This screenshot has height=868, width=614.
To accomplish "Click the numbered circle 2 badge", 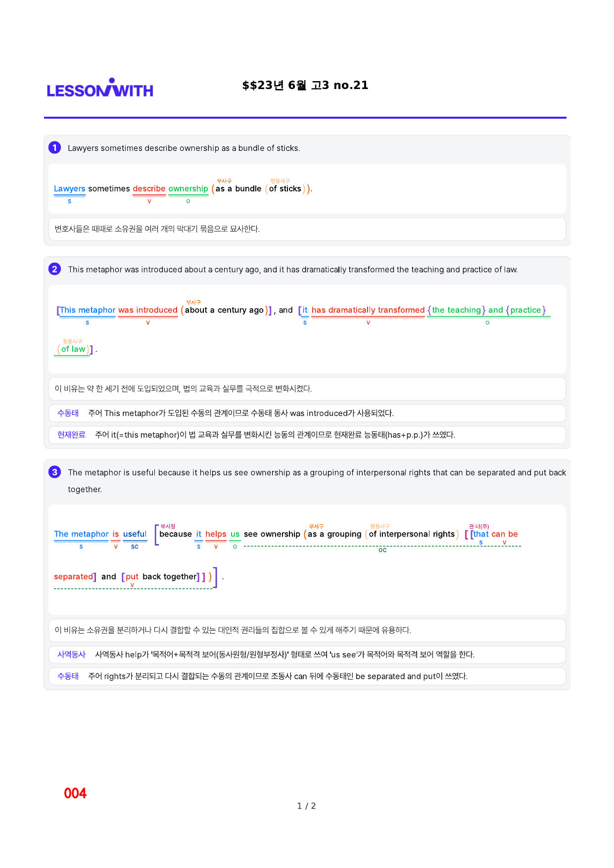I will [54, 269].
